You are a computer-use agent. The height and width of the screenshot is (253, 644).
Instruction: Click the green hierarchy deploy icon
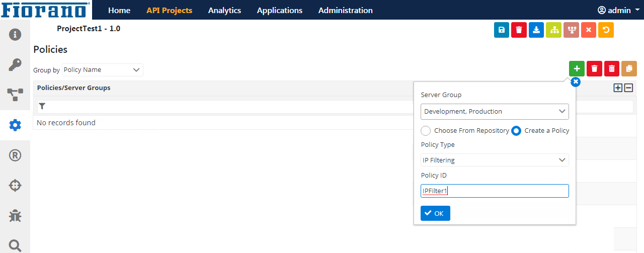554,30
